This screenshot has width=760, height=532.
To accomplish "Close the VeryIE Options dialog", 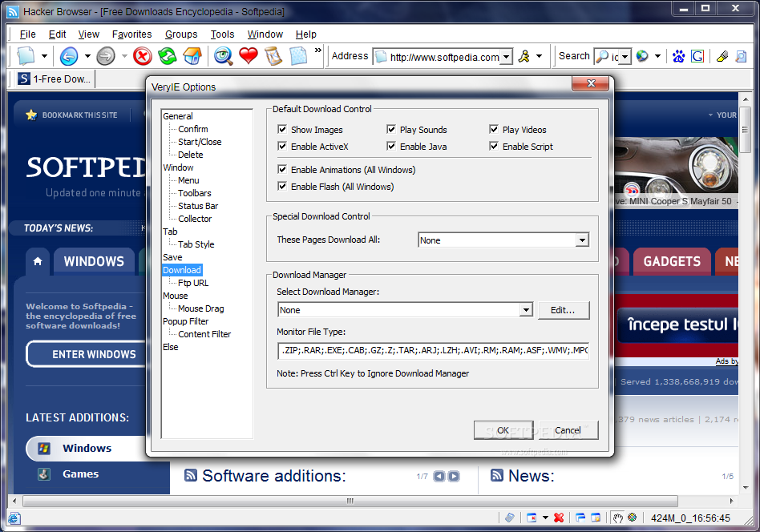I will click(590, 83).
